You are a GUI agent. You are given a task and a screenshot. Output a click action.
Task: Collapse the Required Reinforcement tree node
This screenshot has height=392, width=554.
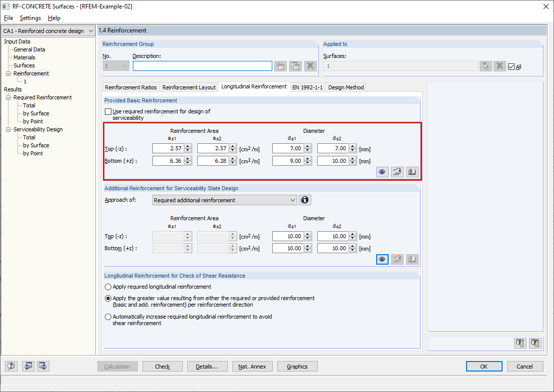click(x=8, y=97)
